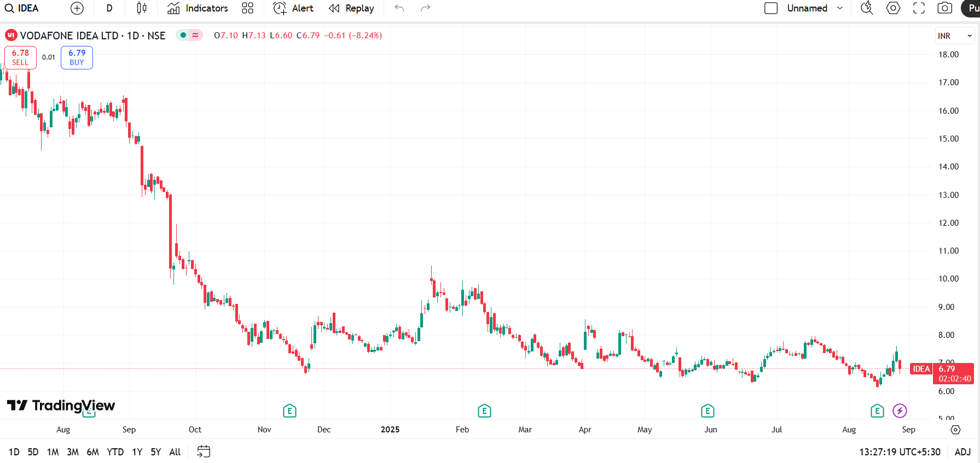Click the 13:27:19 UTC+5:30 timezone
The width and height of the screenshot is (980, 463).
coord(900,452)
